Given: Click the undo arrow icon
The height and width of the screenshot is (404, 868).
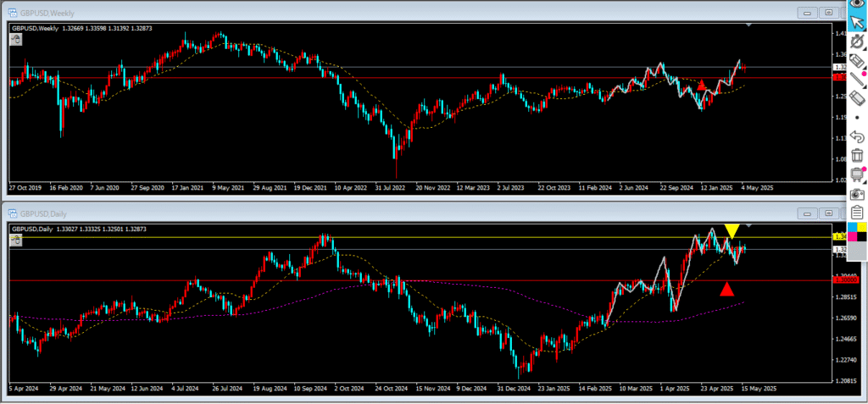Looking at the screenshot, I should (856, 136).
